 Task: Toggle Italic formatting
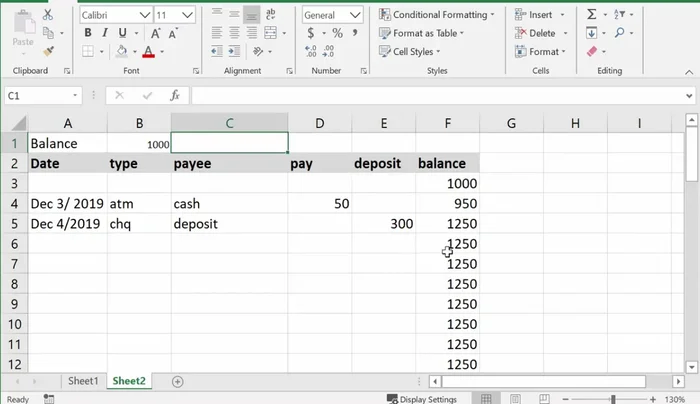(105, 33)
